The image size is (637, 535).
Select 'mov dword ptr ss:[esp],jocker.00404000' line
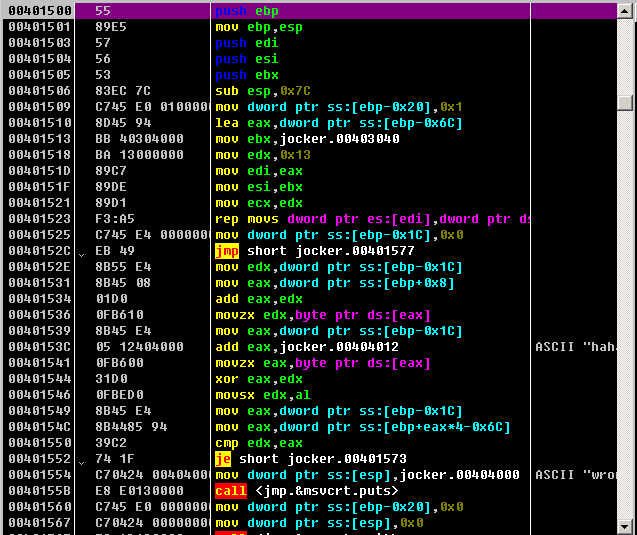pos(367,475)
